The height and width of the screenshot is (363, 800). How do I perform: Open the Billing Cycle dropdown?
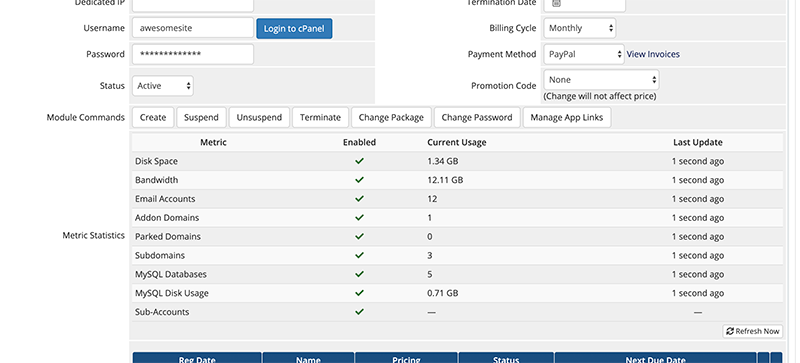click(580, 28)
